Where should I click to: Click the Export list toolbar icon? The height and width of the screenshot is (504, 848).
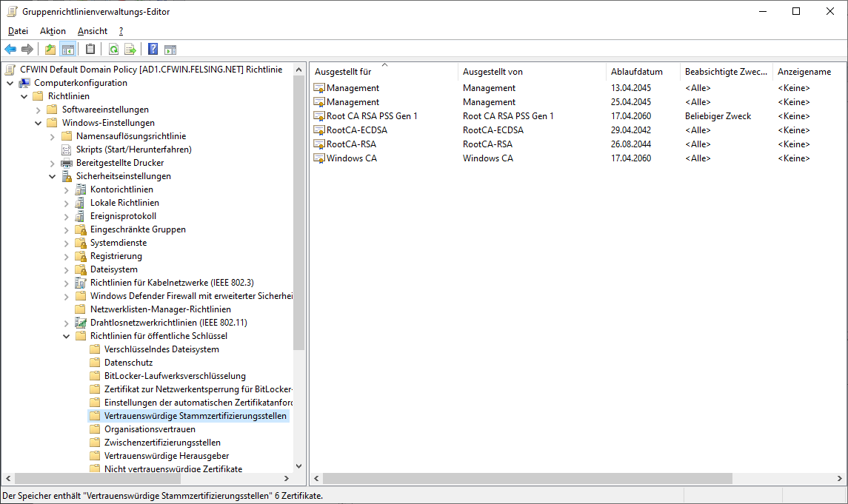[130, 50]
